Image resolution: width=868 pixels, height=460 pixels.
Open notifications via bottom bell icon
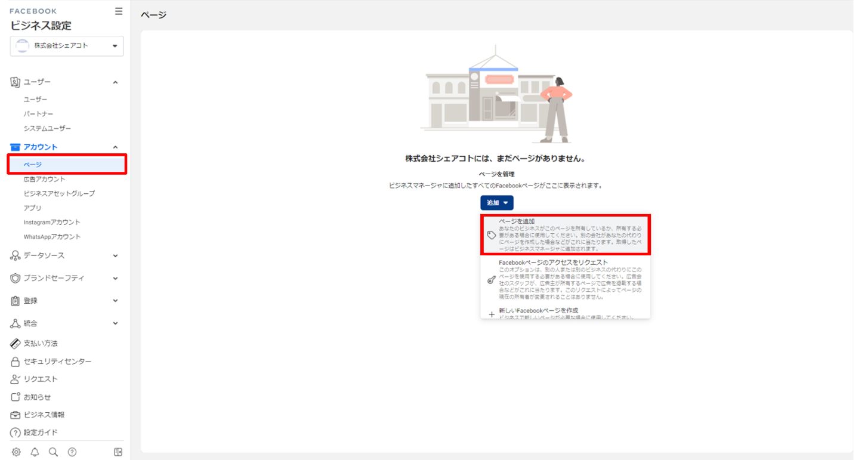[35, 452]
